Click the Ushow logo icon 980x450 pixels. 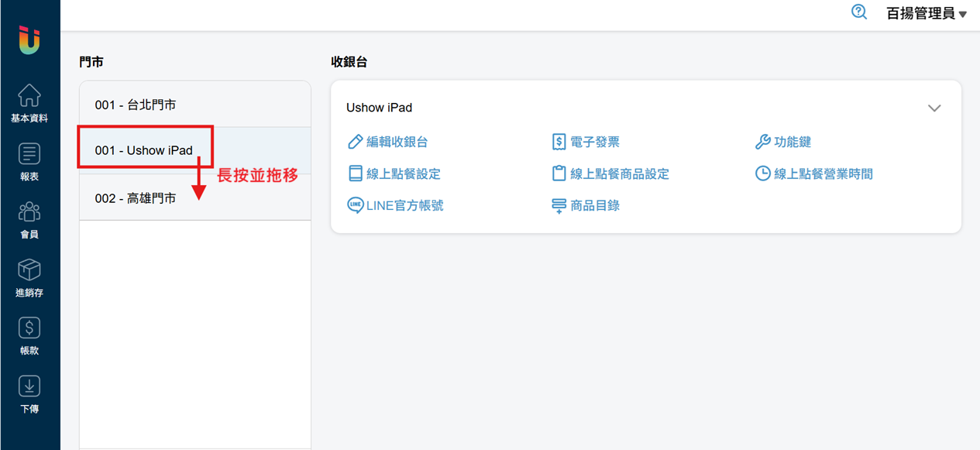[x=29, y=40]
